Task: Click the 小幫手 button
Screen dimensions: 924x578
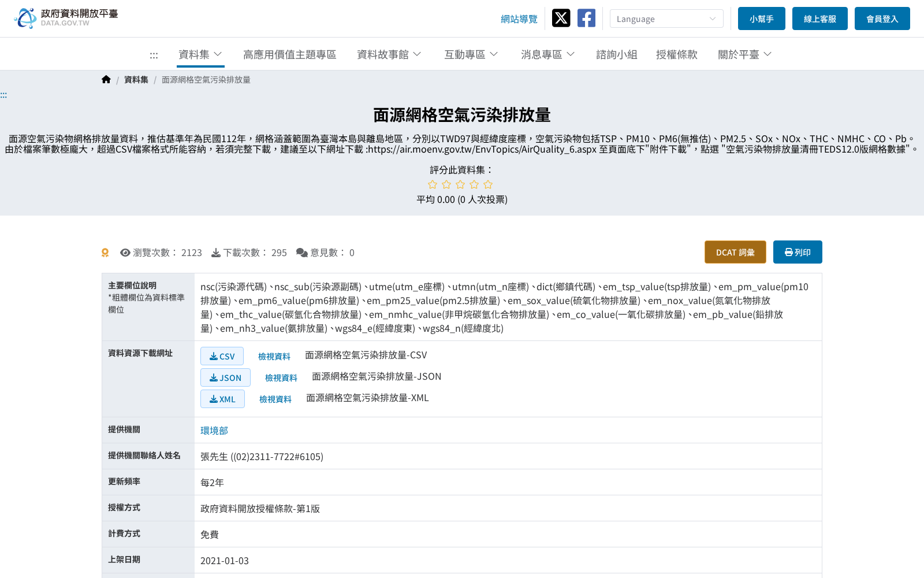Action: pyautogui.click(x=762, y=18)
